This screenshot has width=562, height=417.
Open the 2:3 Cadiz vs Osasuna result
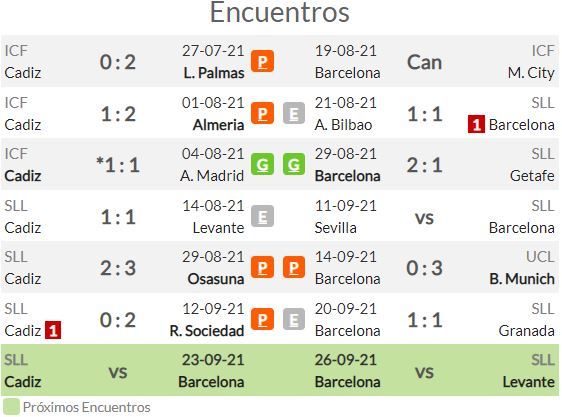click(x=118, y=268)
